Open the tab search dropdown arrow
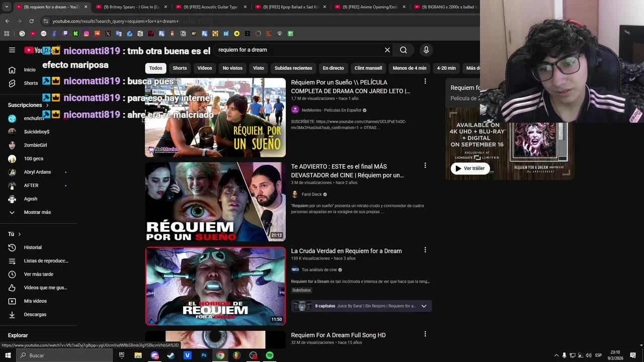Viewport: 644px width, 362px height. pyautogui.click(x=7, y=7)
